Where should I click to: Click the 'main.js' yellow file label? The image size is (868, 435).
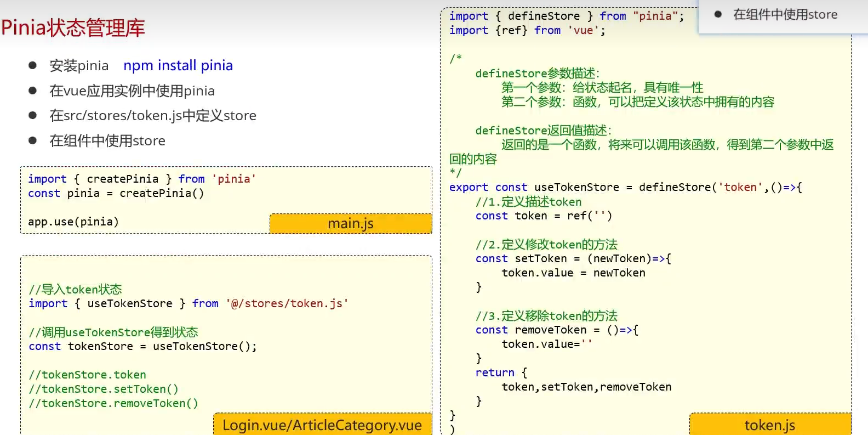351,223
